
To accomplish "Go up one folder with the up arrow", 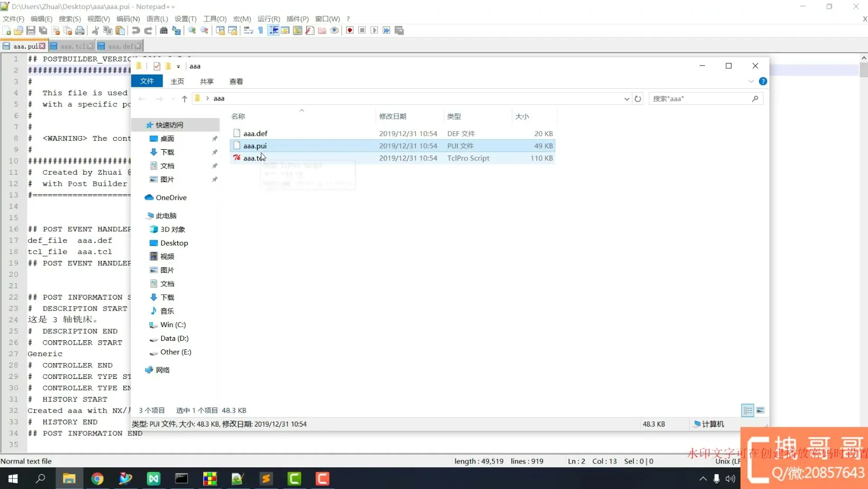I will 184,99.
